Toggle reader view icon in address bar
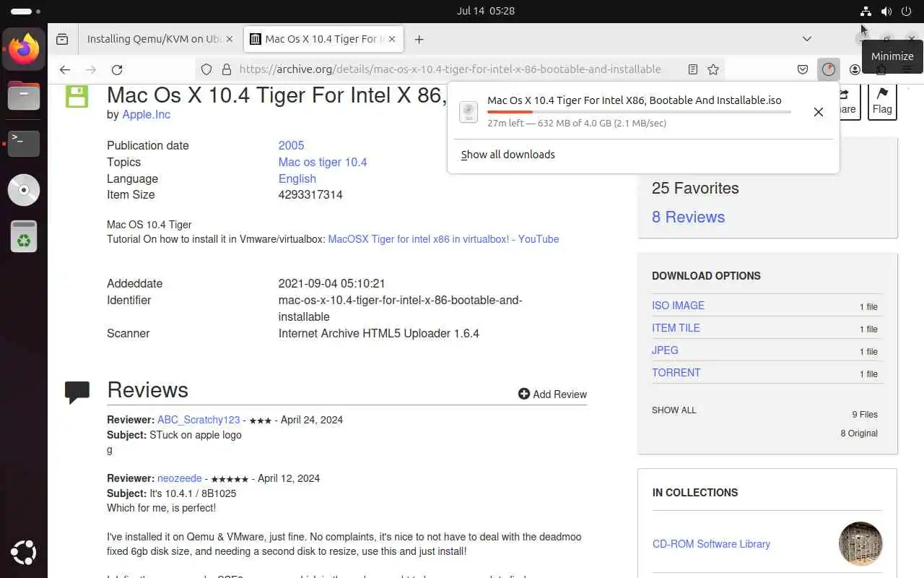This screenshot has width=924, height=578. (x=692, y=69)
